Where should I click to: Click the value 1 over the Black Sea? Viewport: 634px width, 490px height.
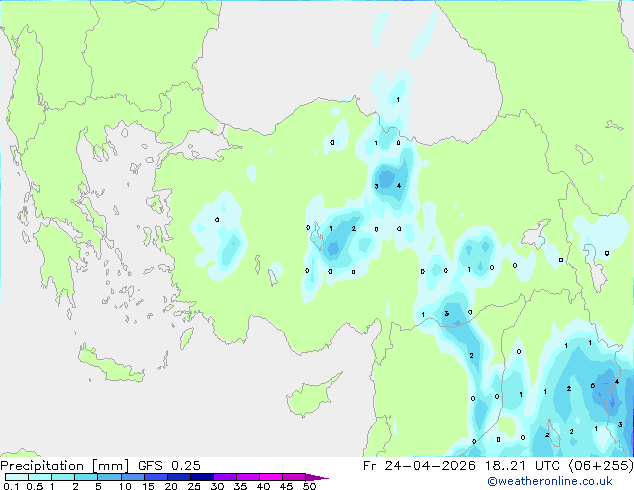(x=398, y=100)
